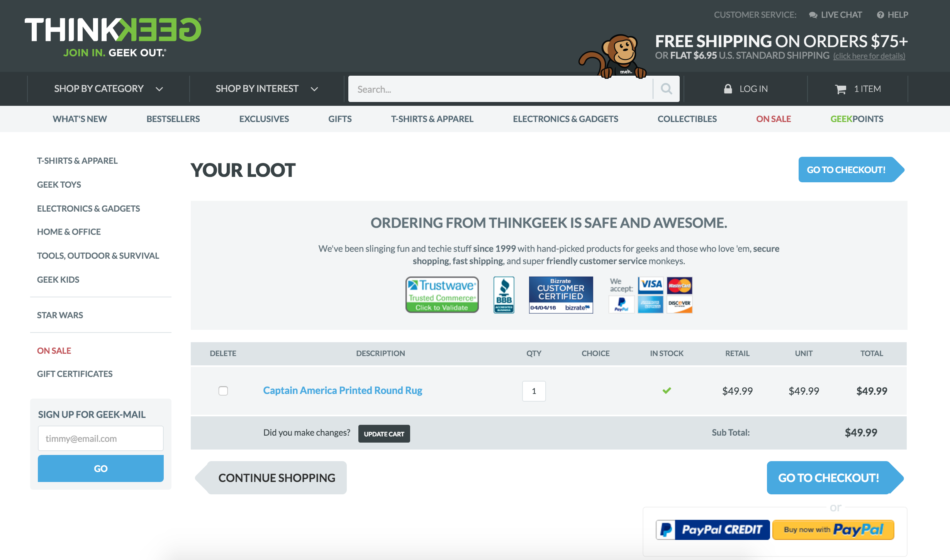The height and width of the screenshot is (560, 950).
Task: Open the Bestsellers tab
Action: click(173, 119)
